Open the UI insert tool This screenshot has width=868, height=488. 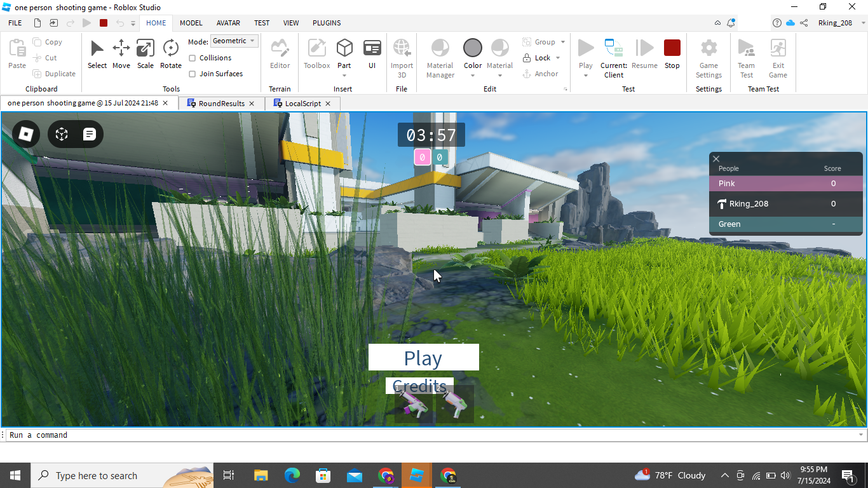click(x=372, y=54)
